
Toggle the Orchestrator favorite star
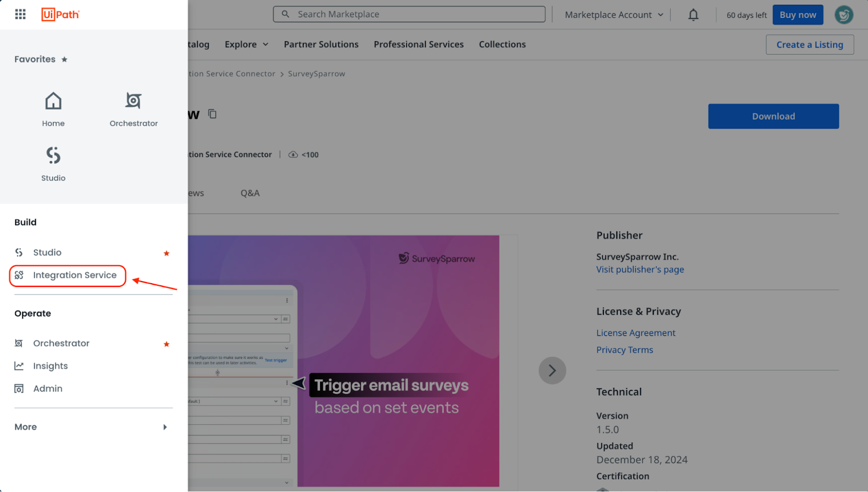[167, 344]
